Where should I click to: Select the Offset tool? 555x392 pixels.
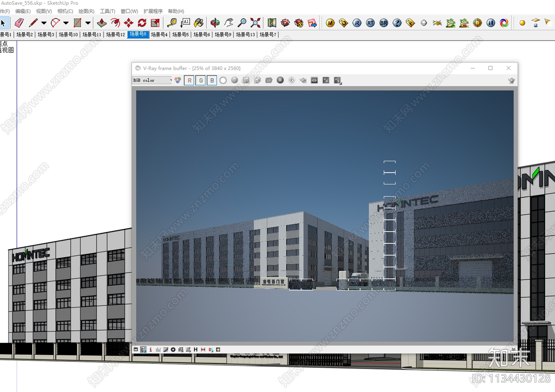(115, 23)
